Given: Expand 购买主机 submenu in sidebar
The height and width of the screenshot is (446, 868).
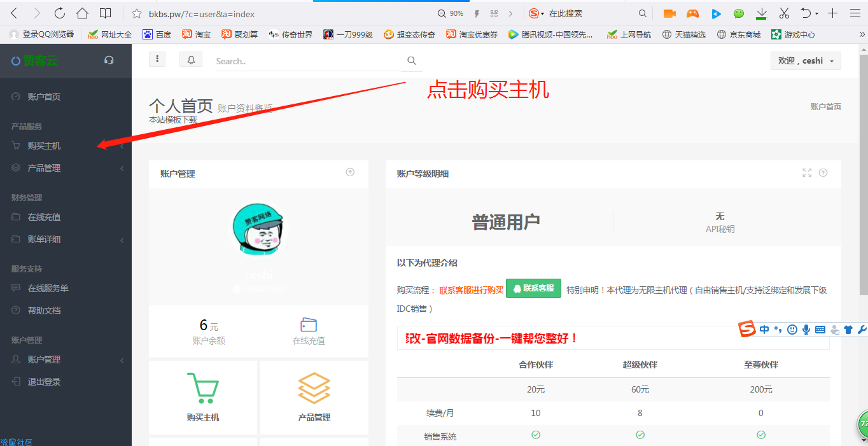Looking at the screenshot, I should 122,146.
